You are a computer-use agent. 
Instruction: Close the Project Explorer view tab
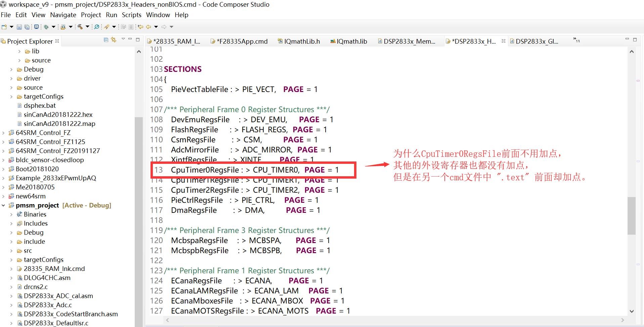coord(57,41)
